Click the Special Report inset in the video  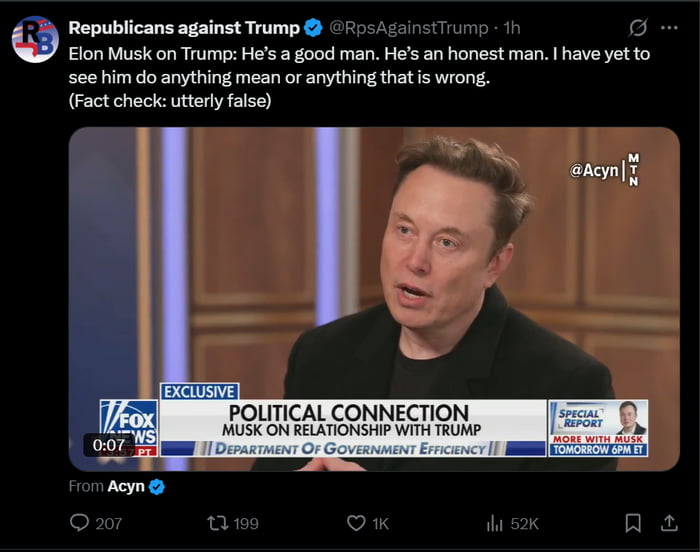(x=598, y=428)
